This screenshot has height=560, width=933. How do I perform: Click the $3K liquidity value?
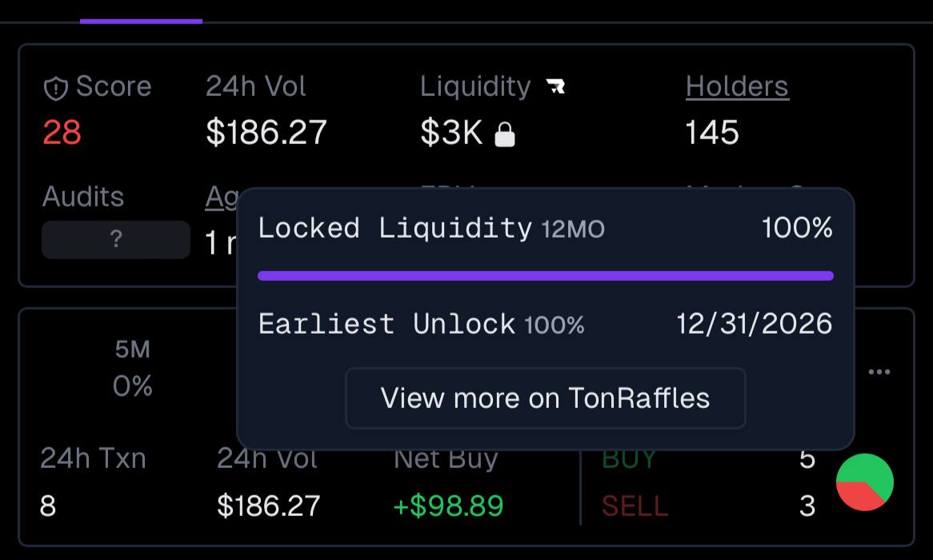tap(451, 132)
